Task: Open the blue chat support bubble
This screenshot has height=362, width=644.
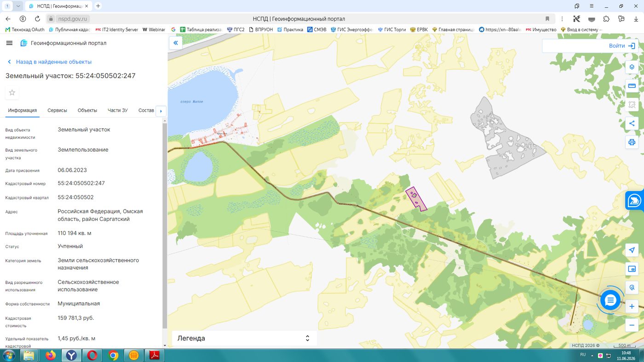Action: [x=610, y=300]
